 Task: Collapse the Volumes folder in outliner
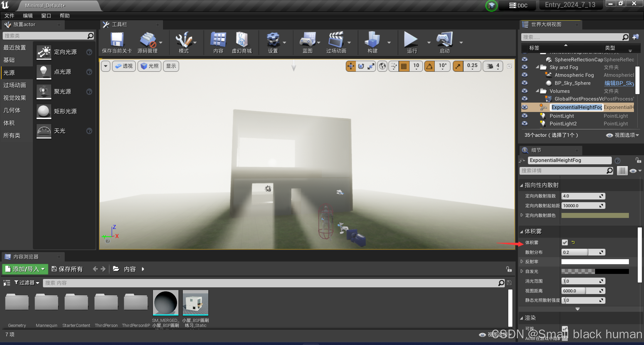537,91
